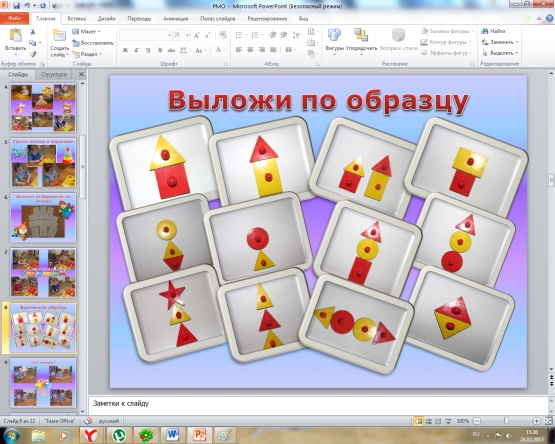Click Создать слайд new slide icon
555x444 pixels.
pos(59,36)
